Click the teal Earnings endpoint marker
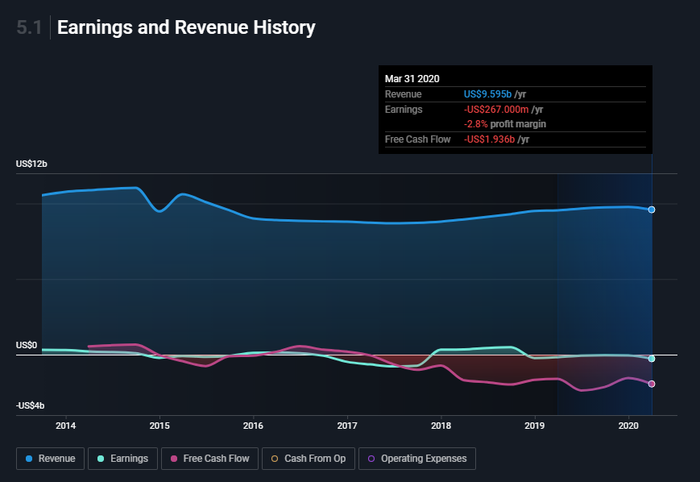 [651, 358]
